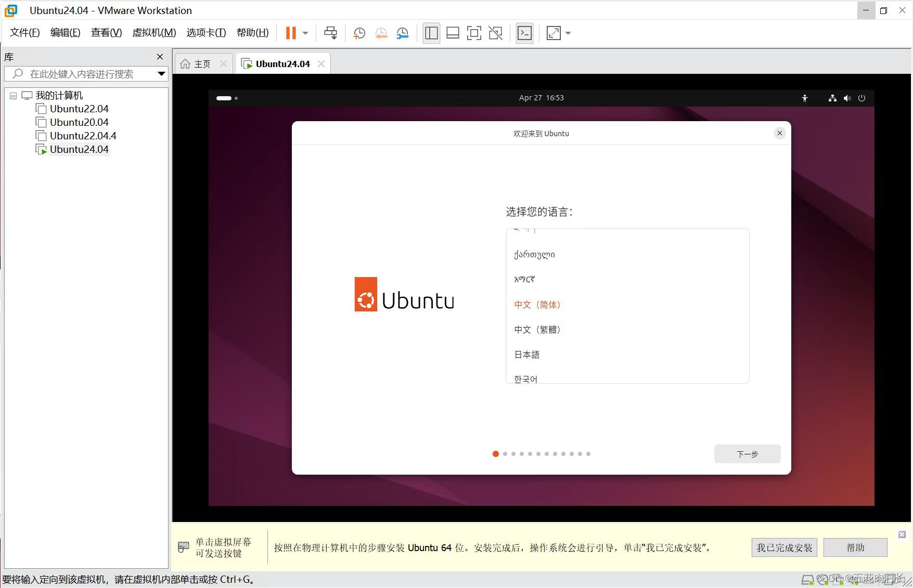The height and width of the screenshot is (588, 913).
Task: Click the 帮助 button in info bar
Action: coord(855,547)
